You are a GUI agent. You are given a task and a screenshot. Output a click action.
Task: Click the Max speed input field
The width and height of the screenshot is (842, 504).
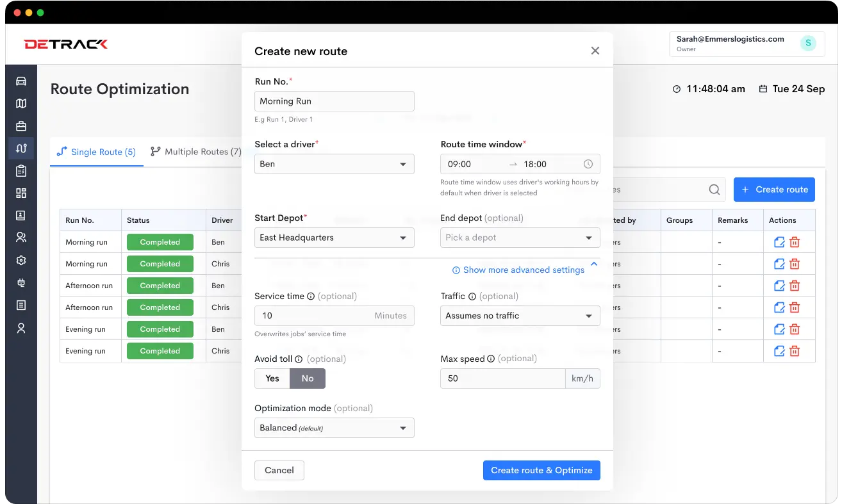click(503, 378)
